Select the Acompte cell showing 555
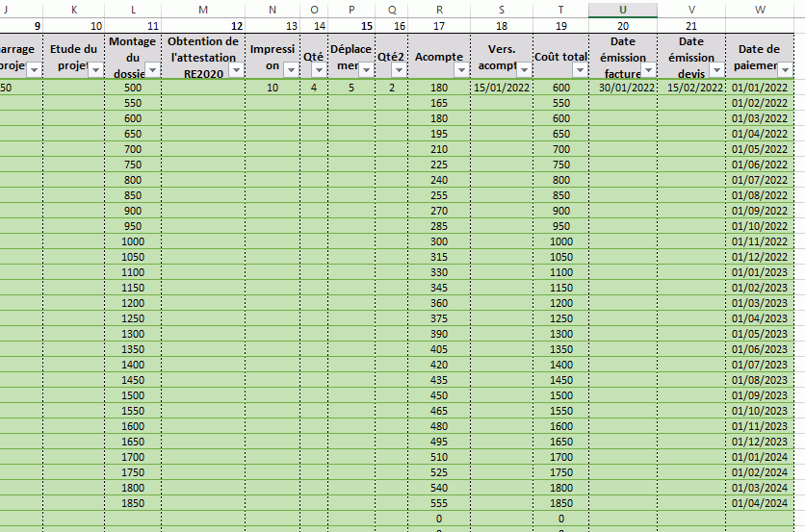Screen dimensions: 805x532 [439, 503]
